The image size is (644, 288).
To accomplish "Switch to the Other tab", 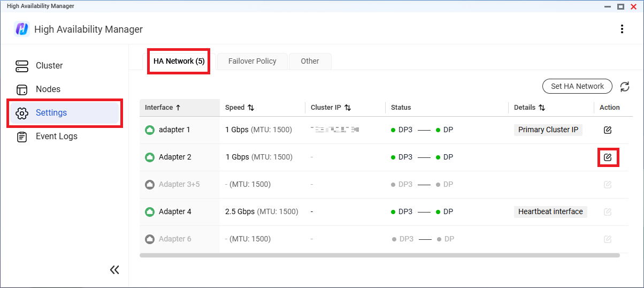I will [310, 61].
